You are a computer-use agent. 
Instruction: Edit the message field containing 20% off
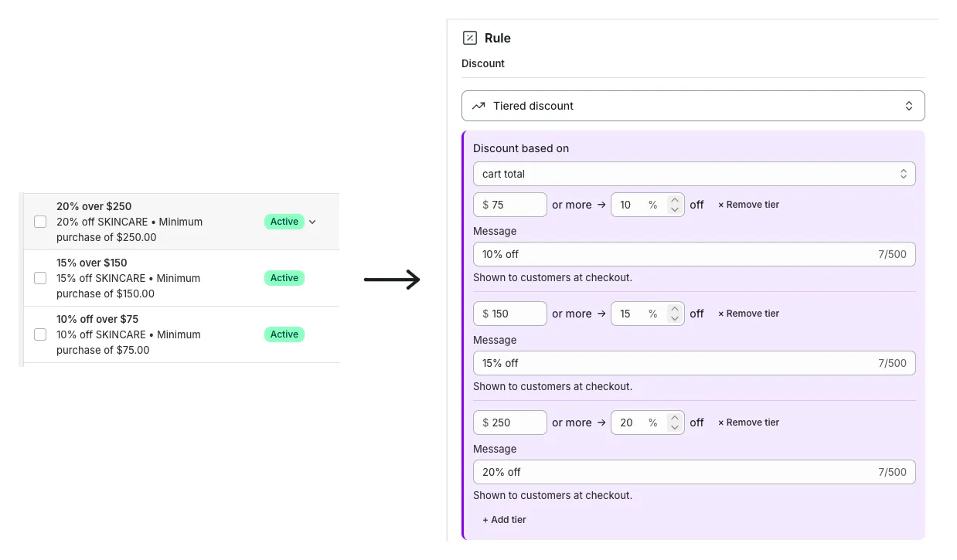pos(694,472)
